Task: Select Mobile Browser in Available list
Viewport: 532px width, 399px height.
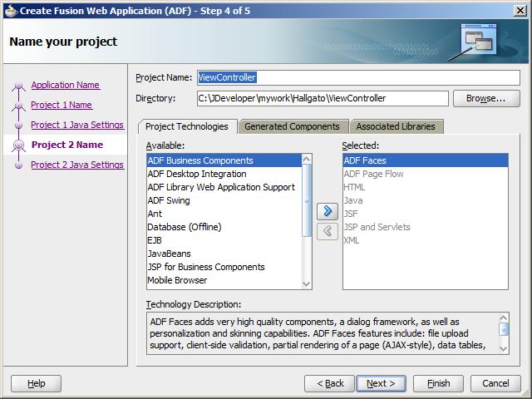Action: coord(224,280)
